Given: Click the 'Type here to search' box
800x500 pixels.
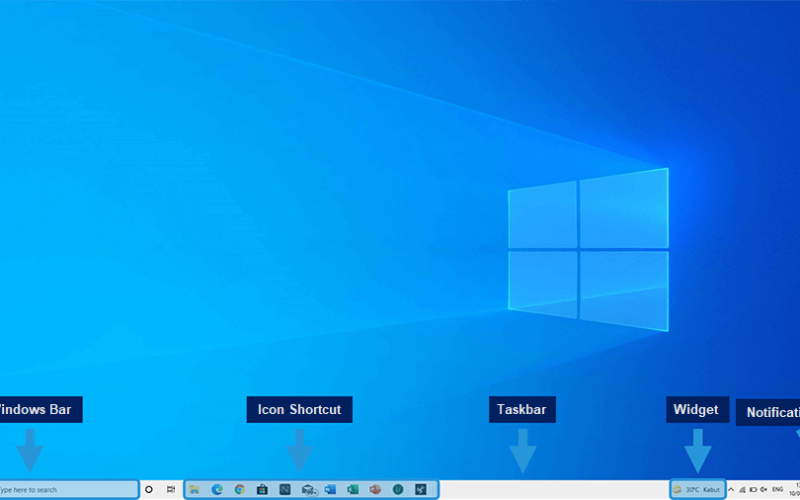Looking at the screenshot, I should [68, 489].
